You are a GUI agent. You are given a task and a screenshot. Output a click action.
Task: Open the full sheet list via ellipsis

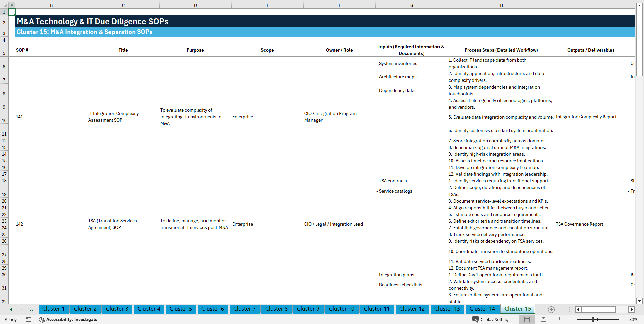32,309
